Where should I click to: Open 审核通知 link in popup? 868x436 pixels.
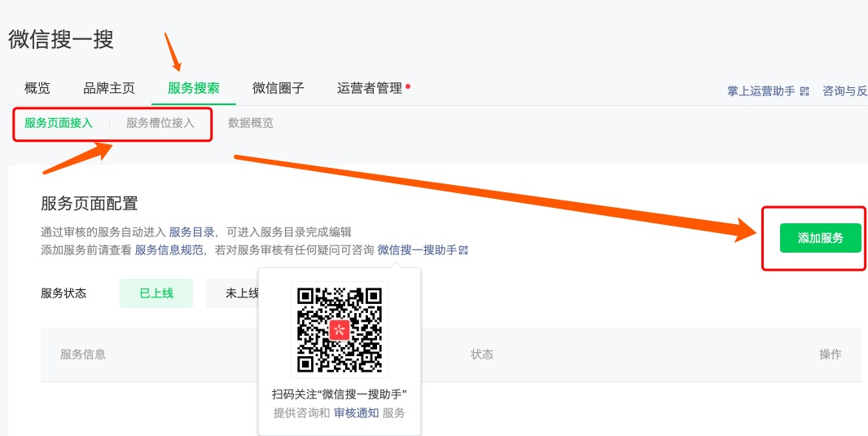tap(357, 413)
